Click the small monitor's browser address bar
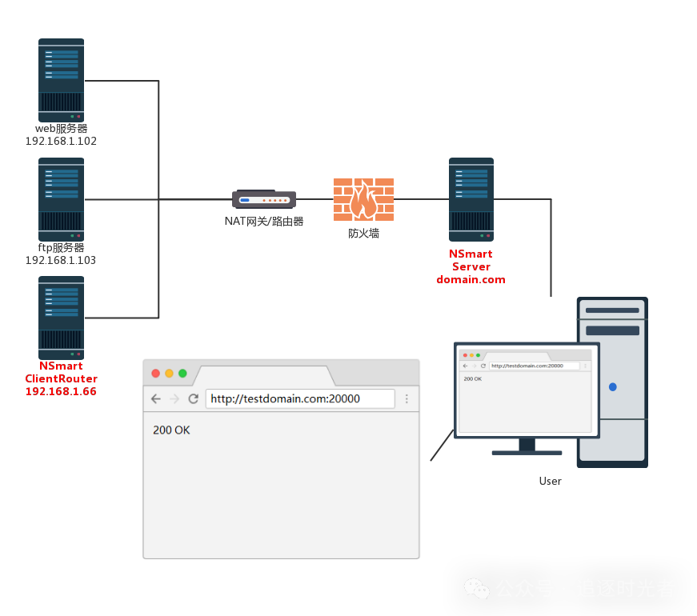Viewport: 697px width, 616px height. point(535,366)
